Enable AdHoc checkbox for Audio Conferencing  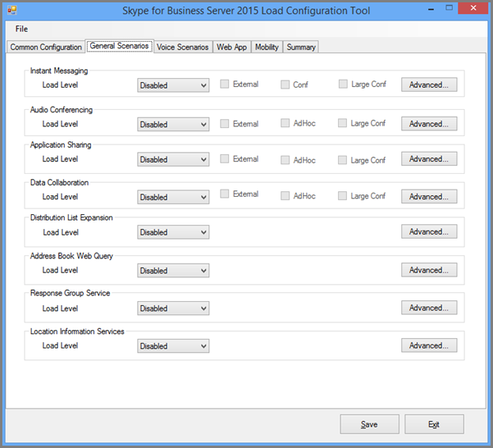coord(285,123)
